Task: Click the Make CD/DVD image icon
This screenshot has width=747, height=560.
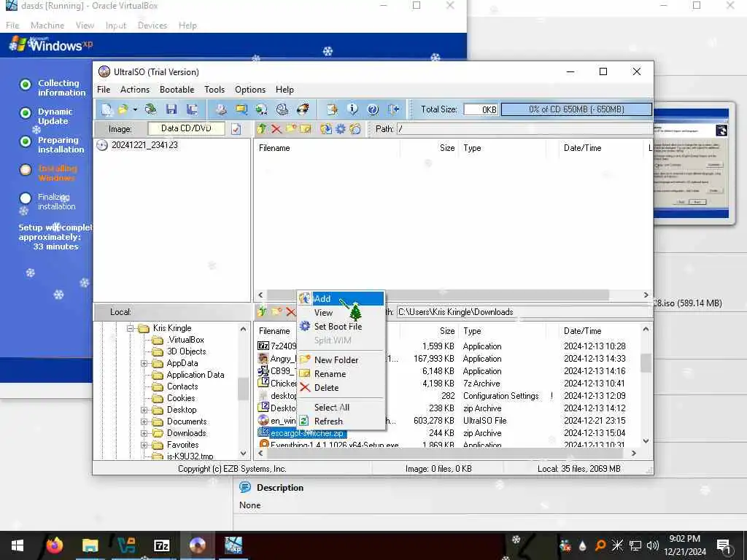Action: [221, 109]
